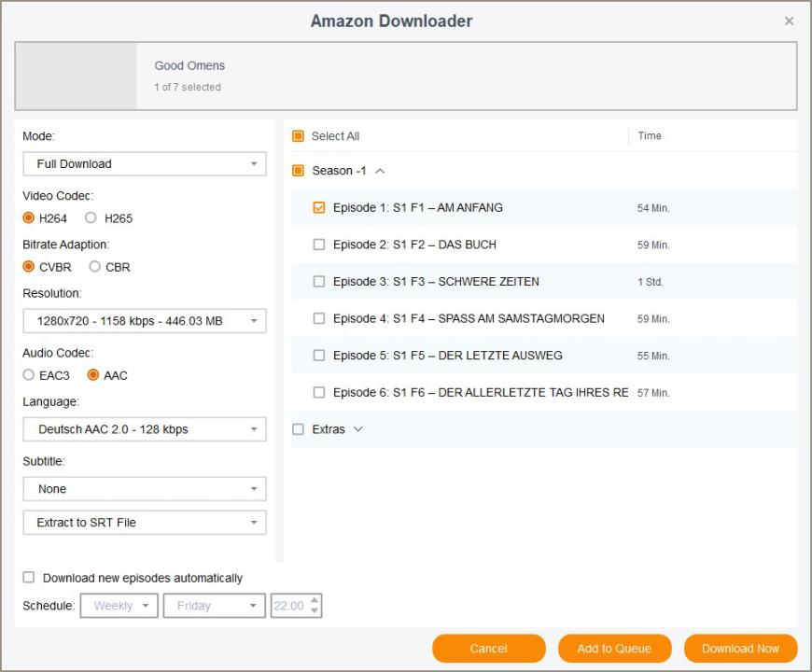Uncheck Episode 1 AM ANFANG

[319, 208]
